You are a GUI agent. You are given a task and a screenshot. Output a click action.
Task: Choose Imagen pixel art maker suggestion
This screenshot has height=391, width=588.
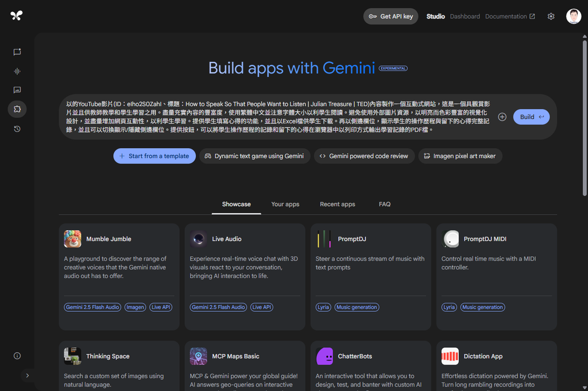pos(460,156)
